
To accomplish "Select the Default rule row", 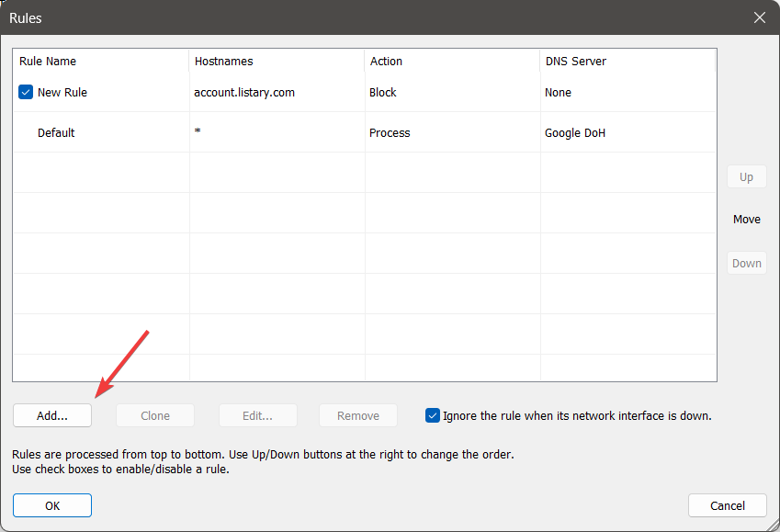I will click(56, 133).
